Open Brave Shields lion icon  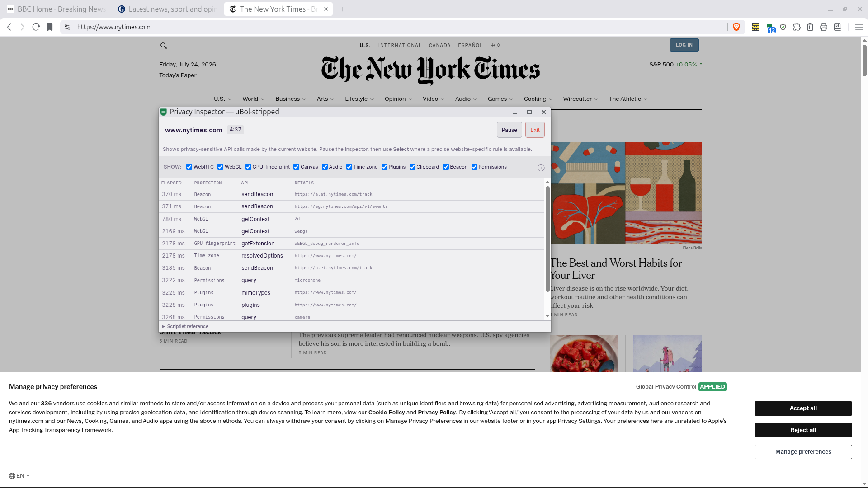(x=736, y=27)
